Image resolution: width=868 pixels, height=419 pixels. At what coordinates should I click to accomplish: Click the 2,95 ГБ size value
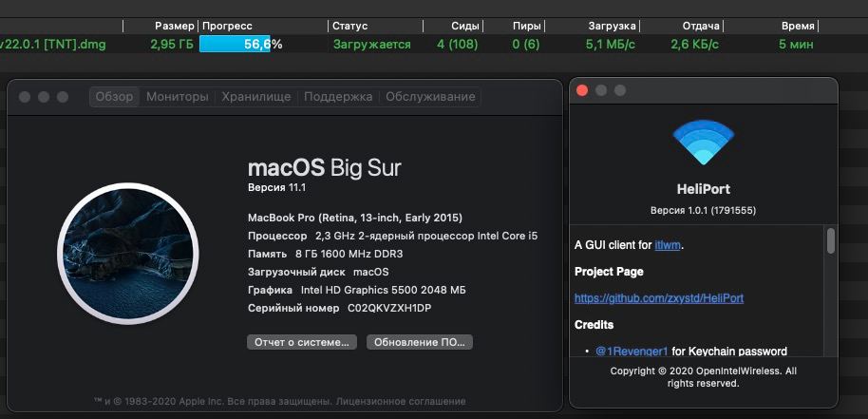pos(172,45)
